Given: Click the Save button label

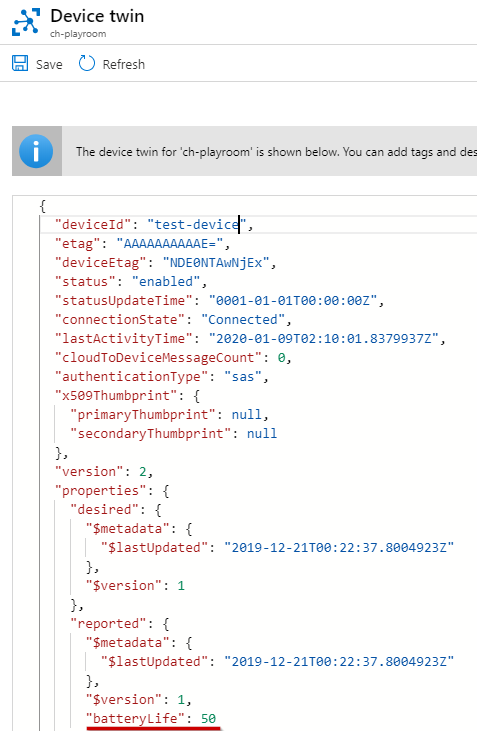Looking at the screenshot, I should [x=49, y=64].
